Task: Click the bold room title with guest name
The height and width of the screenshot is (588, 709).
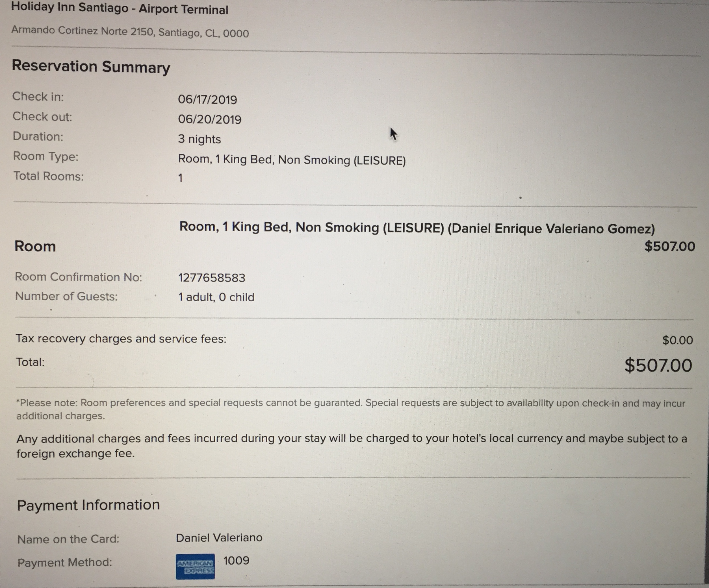Action: [417, 228]
